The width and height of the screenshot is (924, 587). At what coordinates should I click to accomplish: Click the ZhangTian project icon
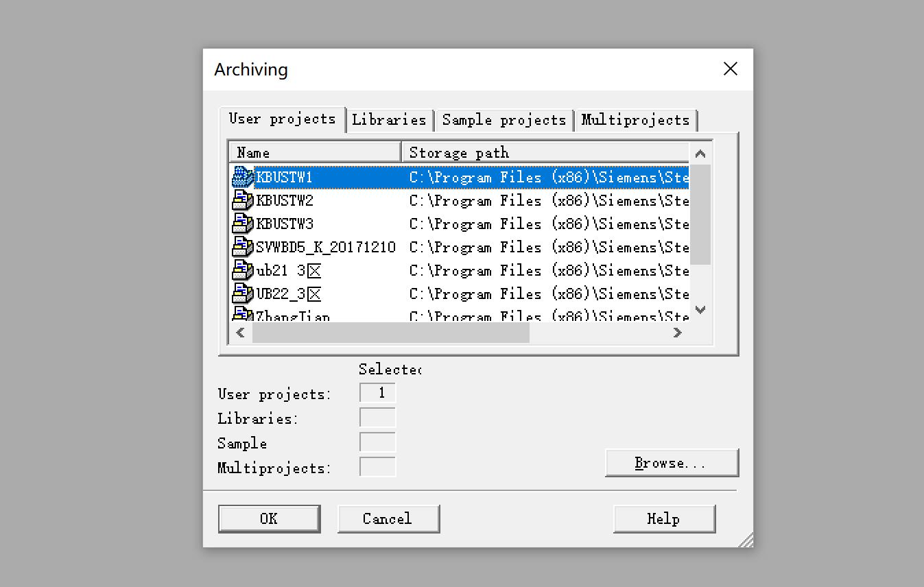click(243, 315)
